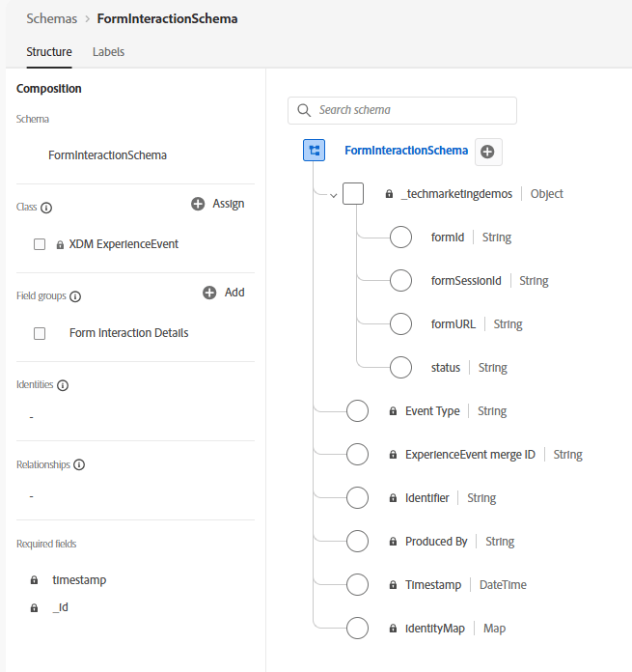Click lock icon beside ExperienceEvent merge ID
The height and width of the screenshot is (672, 632).
click(x=393, y=455)
